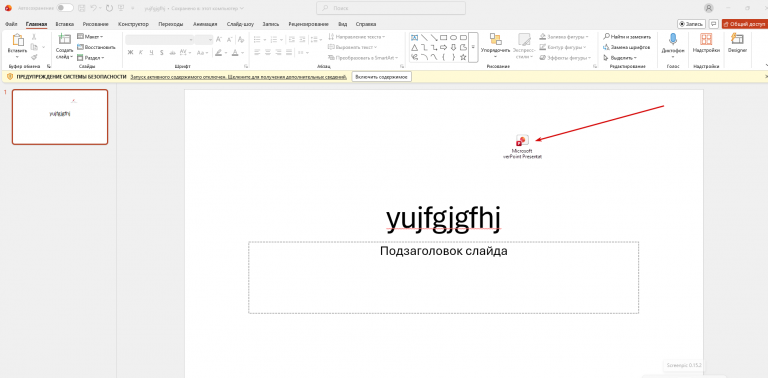768x378 pixels.
Task: Toggle text shadow S button
Action: (x=162, y=52)
